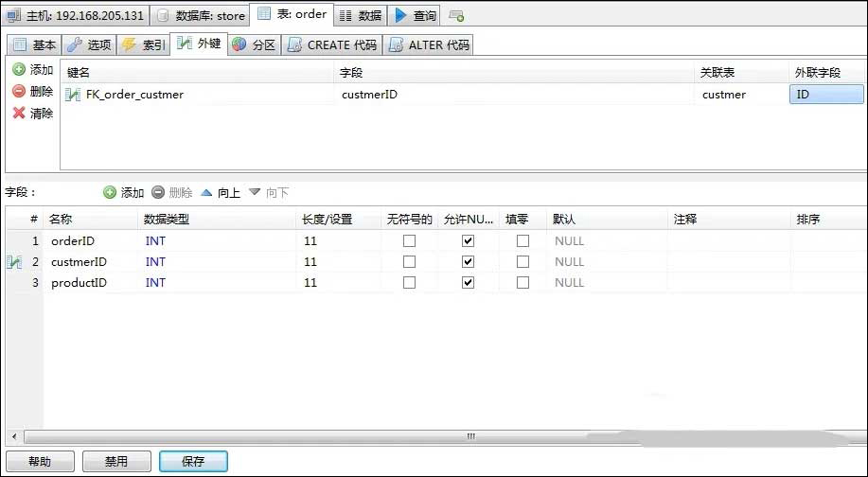Click the 数据类型 column header
The image size is (868, 477).
pos(217,220)
